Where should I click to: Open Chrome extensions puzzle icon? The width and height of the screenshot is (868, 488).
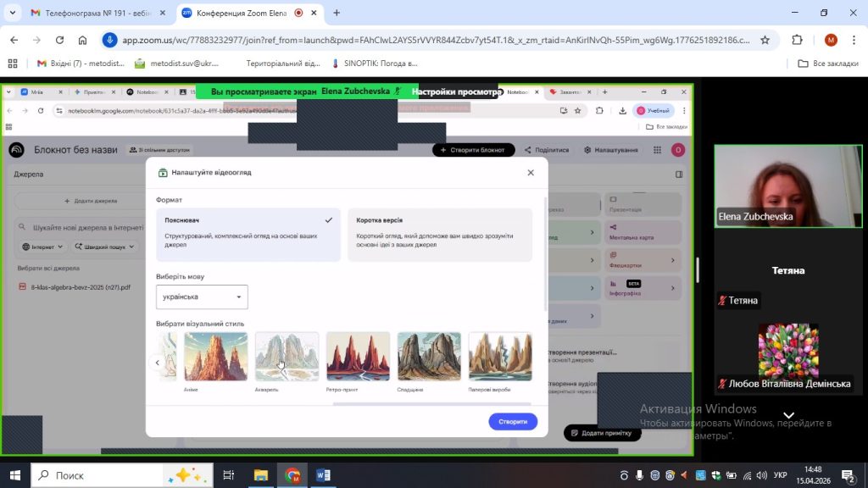(797, 40)
